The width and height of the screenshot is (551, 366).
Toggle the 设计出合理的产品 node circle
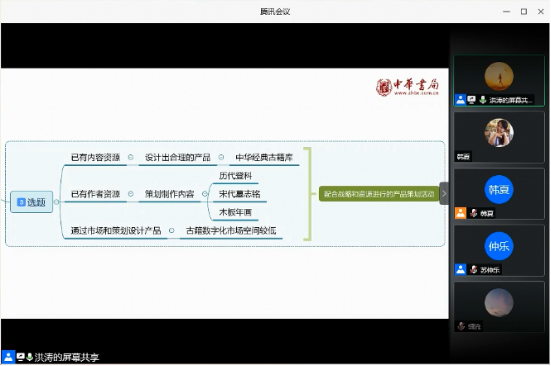point(221,157)
